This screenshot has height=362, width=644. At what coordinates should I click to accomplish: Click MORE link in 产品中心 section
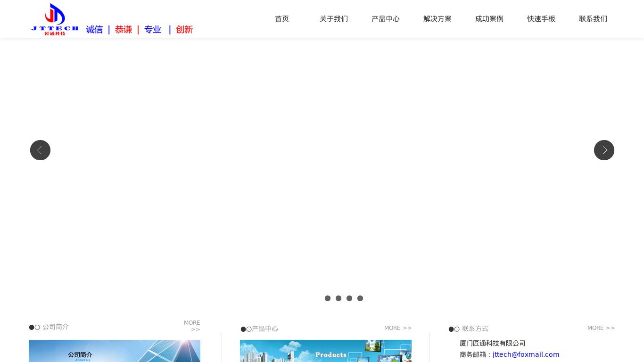pos(398,328)
